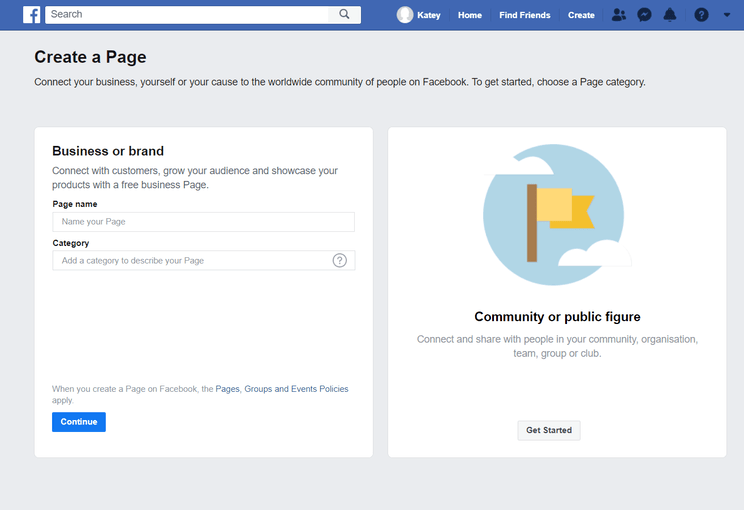
Task: Click the Create a Page title
Action: (90, 57)
